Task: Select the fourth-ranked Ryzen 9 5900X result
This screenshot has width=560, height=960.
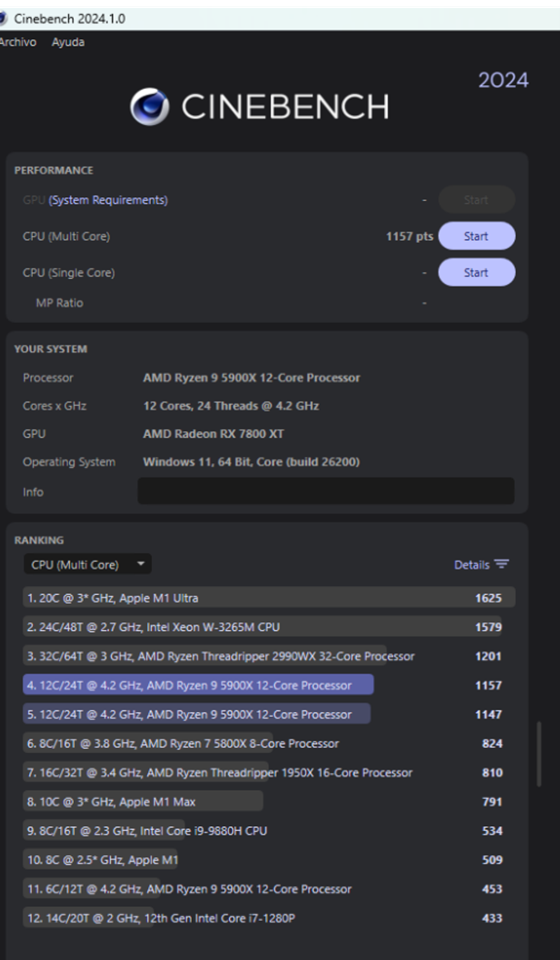Action: click(197, 685)
